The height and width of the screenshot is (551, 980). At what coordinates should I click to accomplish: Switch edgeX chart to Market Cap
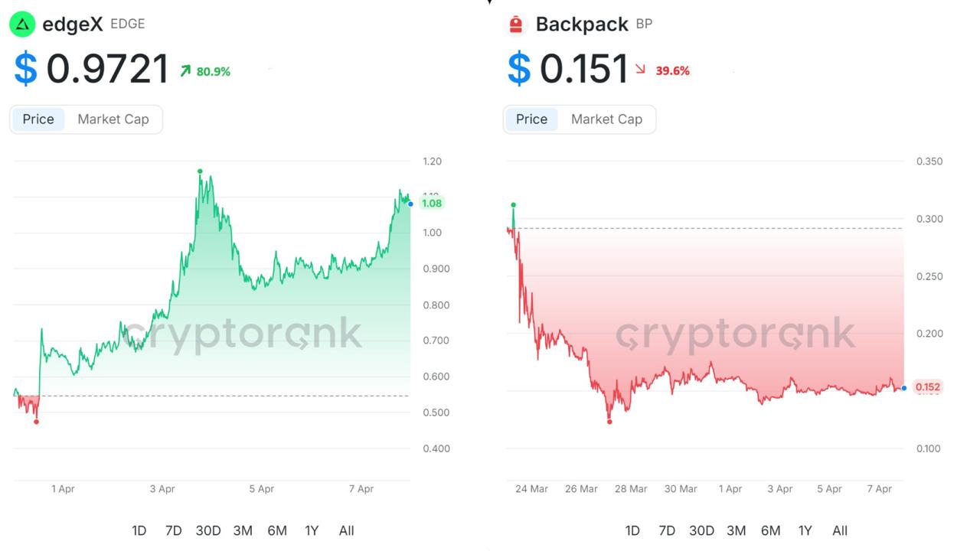click(x=113, y=119)
